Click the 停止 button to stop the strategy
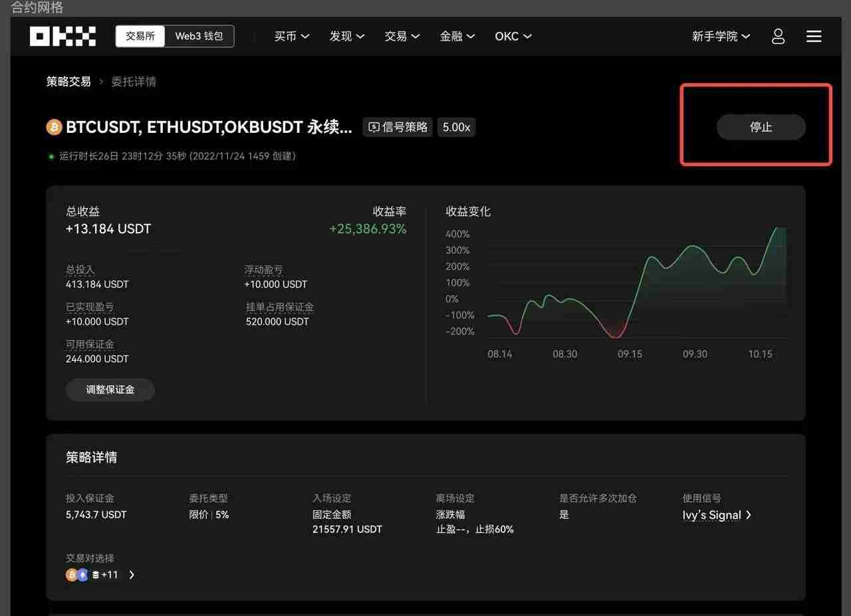 761,127
